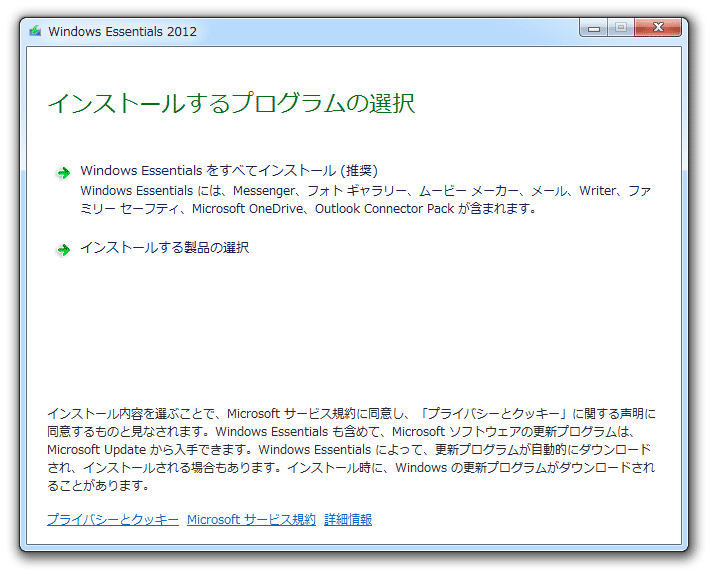
Task: Click green arrow beside インストールする製品の選択
Action: [63, 249]
